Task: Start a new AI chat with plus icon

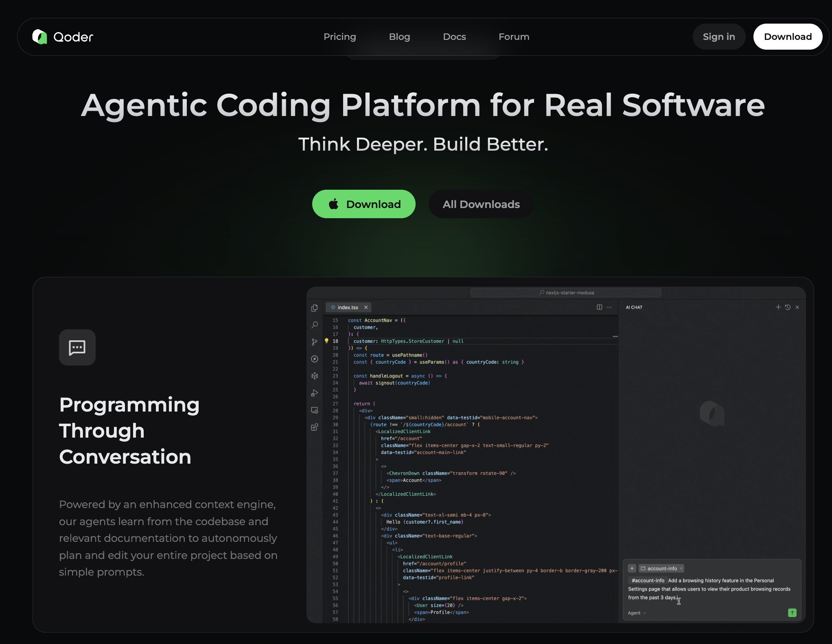Action: coord(778,307)
